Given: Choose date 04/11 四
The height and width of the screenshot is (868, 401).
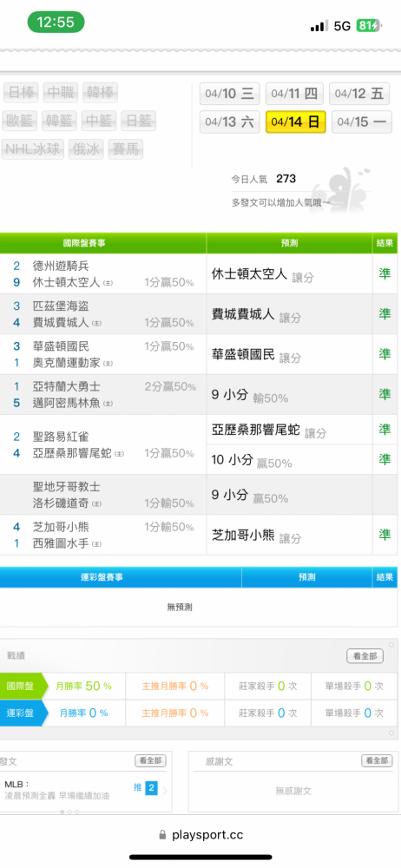Looking at the screenshot, I should 294,94.
